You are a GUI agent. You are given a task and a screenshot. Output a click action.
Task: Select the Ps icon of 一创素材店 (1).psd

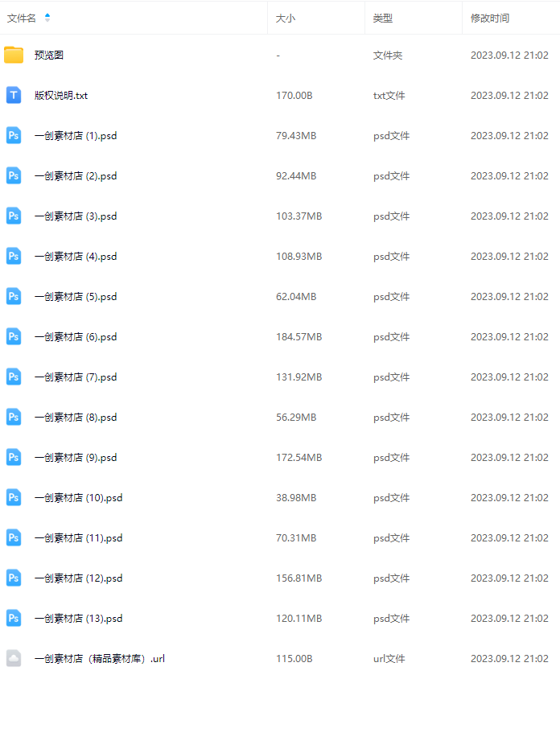point(14,136)
